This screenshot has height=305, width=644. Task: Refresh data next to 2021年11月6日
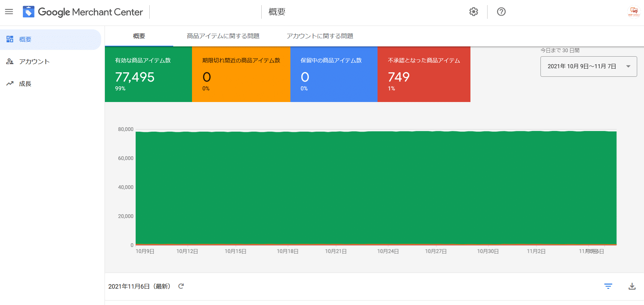tap(181, 286)
